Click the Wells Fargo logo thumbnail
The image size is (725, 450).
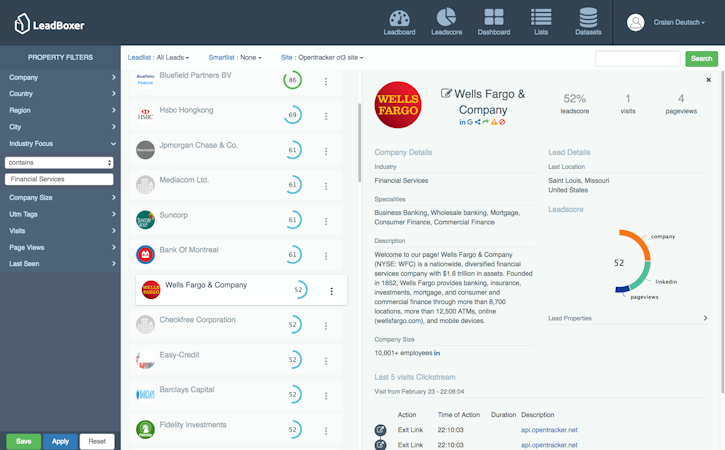151,290
